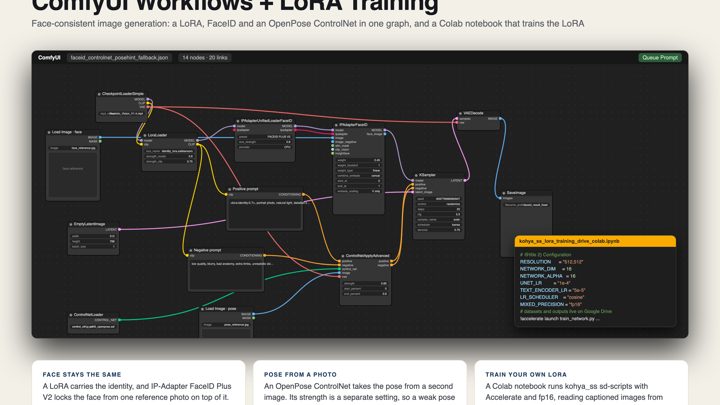Screen dimensions: 720x405
Task: Click the height field in EmptyLatentImage
Action: pos(93,241)
